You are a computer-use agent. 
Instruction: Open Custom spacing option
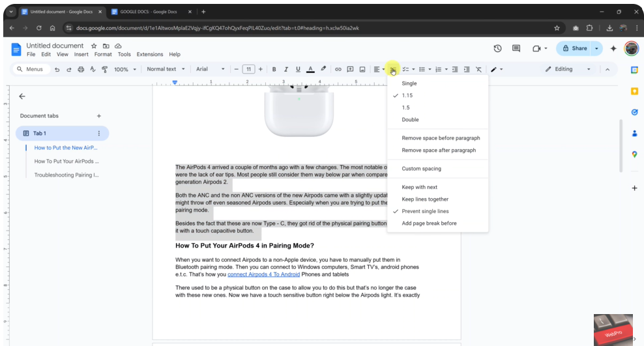click(x=438, y=169)
